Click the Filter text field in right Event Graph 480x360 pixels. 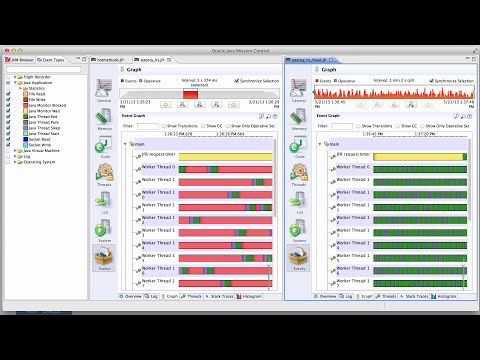coord(342,126)
